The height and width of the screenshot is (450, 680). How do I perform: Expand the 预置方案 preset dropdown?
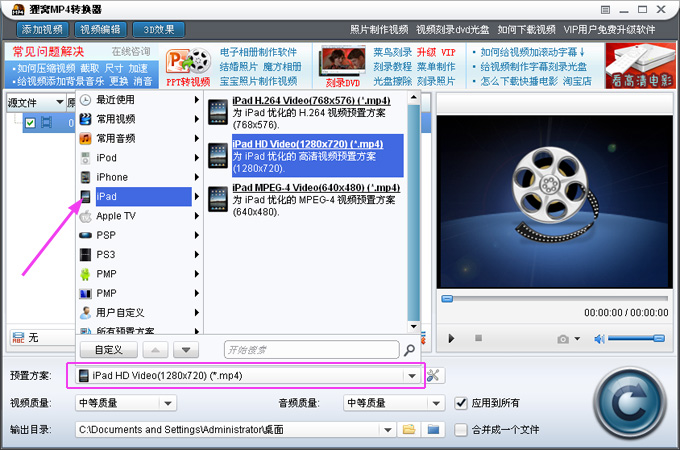[x=412, y=376]
